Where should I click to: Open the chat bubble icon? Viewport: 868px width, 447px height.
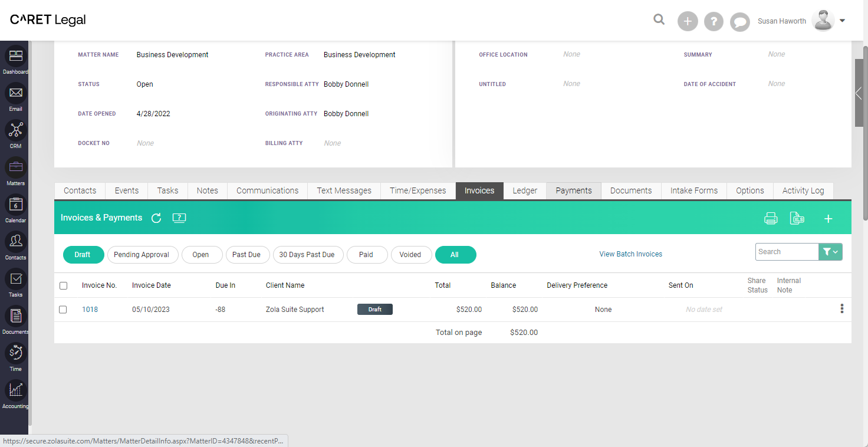click(x=739, y=22)
